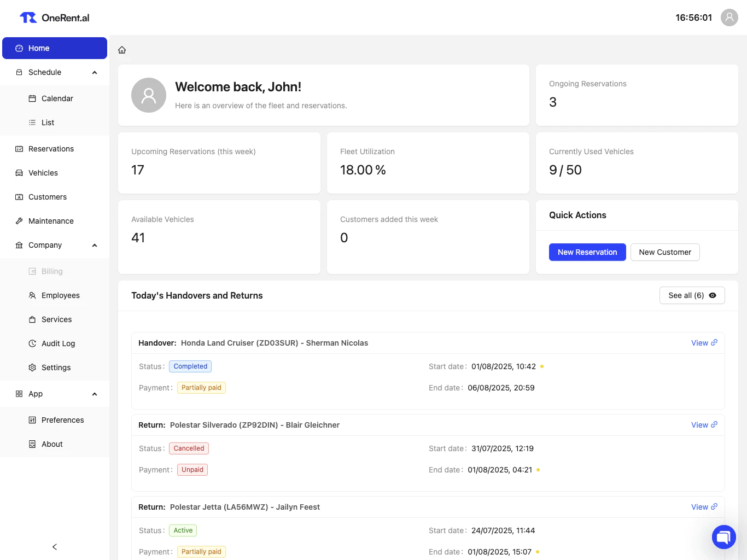This screenshot has width=747, height=560.
Task: Click the New Customer button
Action: point(665,252)
